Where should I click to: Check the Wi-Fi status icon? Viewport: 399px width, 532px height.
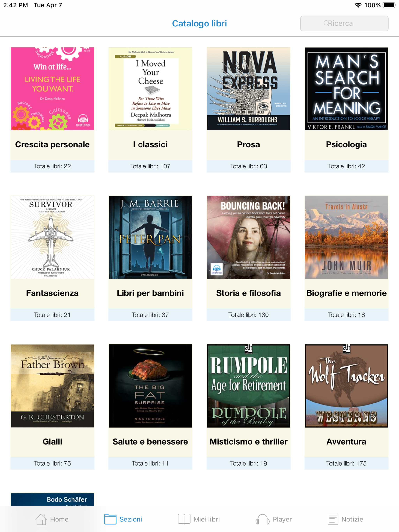pos(358,5)
